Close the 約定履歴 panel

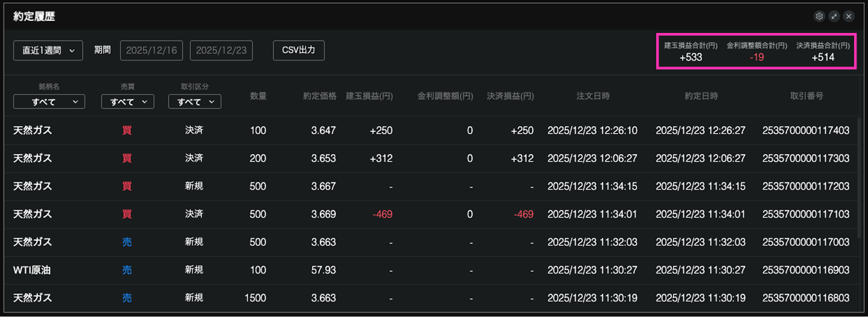849,16
